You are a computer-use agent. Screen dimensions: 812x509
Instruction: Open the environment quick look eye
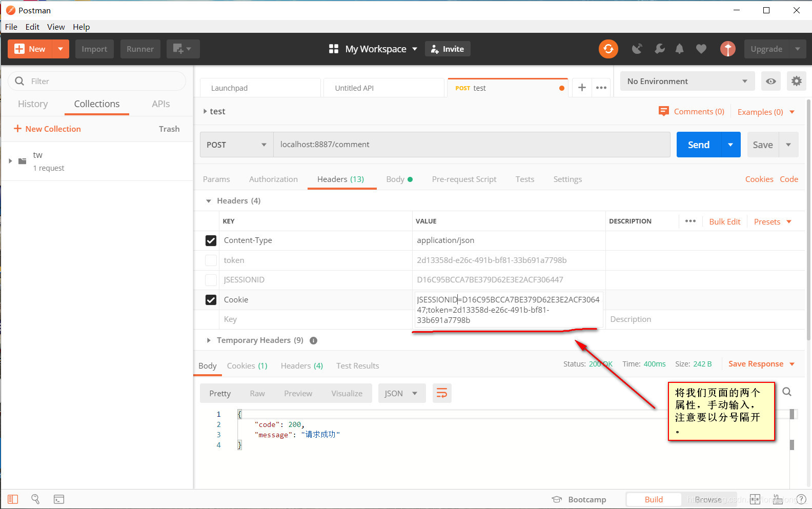pos(770,81)
